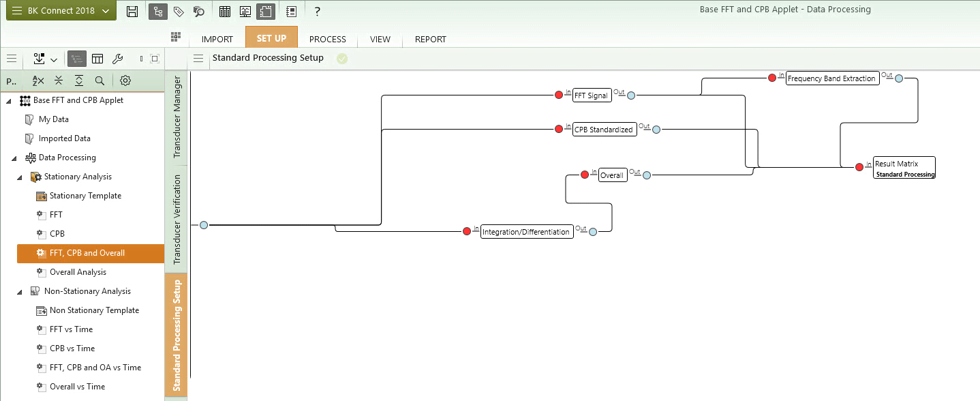Click the Save disk icon

pos(133,11)
